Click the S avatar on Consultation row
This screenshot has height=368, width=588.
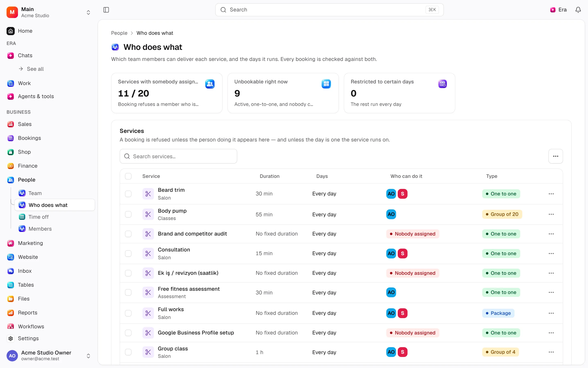click(x=402, y=253)
